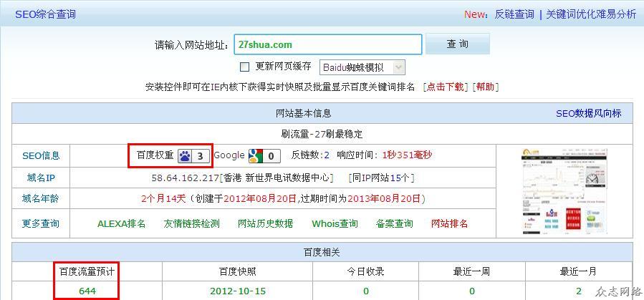The height and width of the screenshot is (300, 644).
Task: Click the Baidu paw weight icon
Action: click(193, 156)
